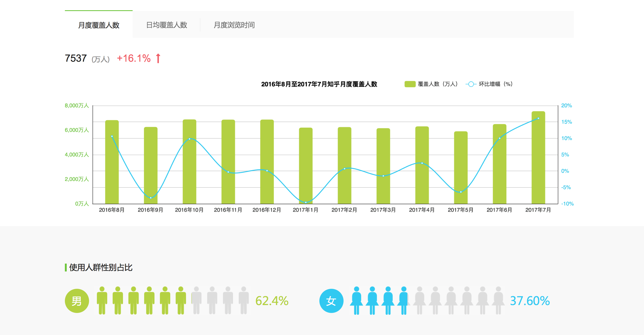This screenshot has width=644, height=335.
Task: Click the blue 女 circle icon
Action: (331, 301)
